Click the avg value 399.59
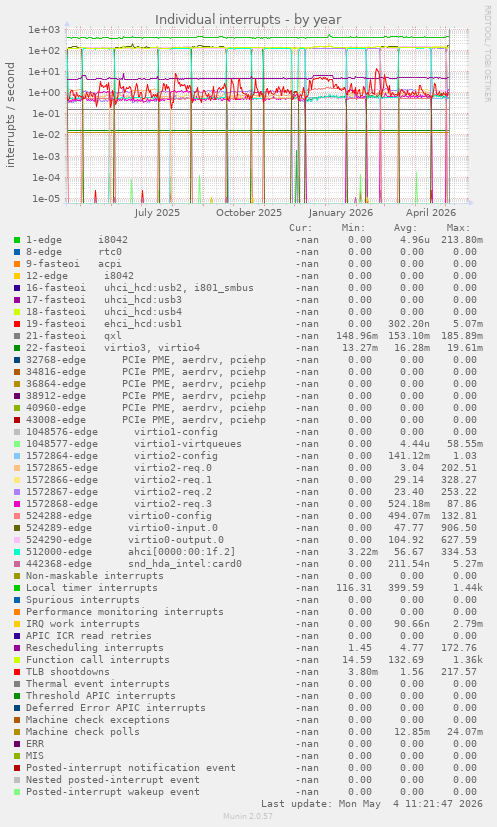 406,588
